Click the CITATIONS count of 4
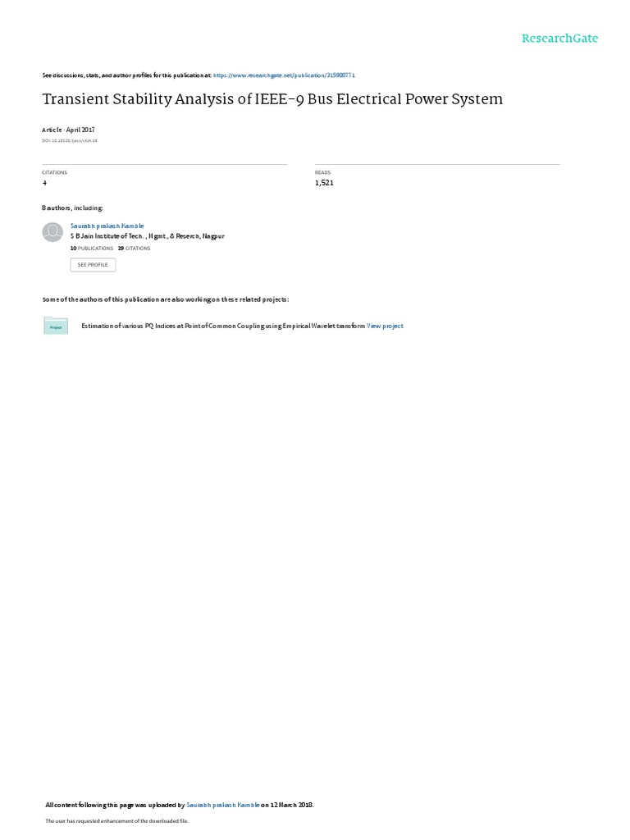This screenshot has width=630, height=840. pos(44,183)
